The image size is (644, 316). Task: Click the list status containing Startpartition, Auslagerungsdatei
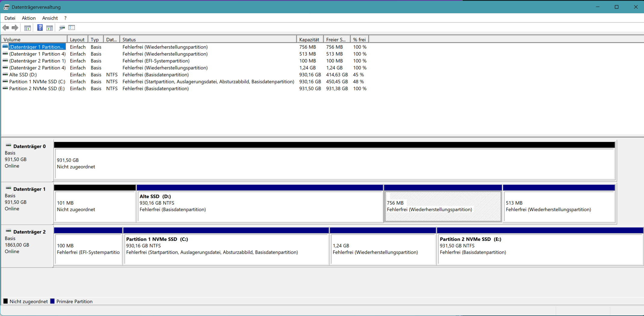(208, 81)
